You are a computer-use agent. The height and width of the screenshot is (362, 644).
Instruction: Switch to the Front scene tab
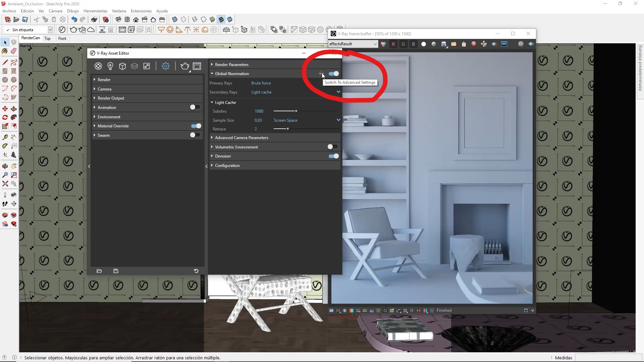(62, 39)
